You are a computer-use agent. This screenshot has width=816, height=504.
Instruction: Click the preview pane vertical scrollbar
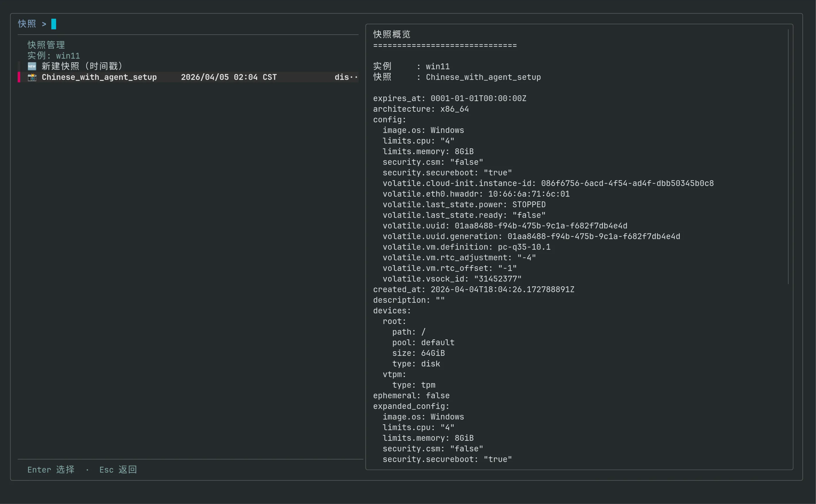coord(788,157)
